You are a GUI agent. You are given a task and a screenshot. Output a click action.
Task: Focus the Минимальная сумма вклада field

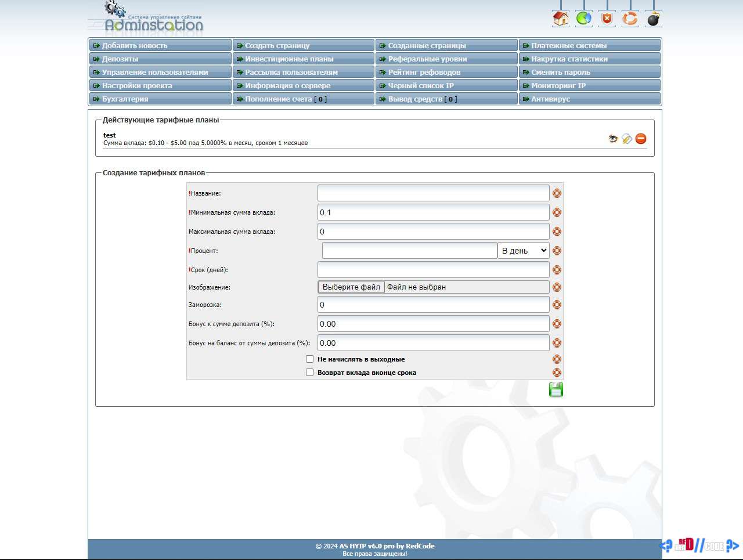click(433, 212)
